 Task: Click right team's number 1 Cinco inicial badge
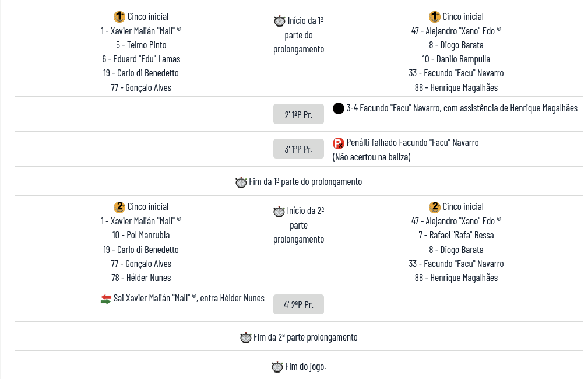(x=435, y=17)
